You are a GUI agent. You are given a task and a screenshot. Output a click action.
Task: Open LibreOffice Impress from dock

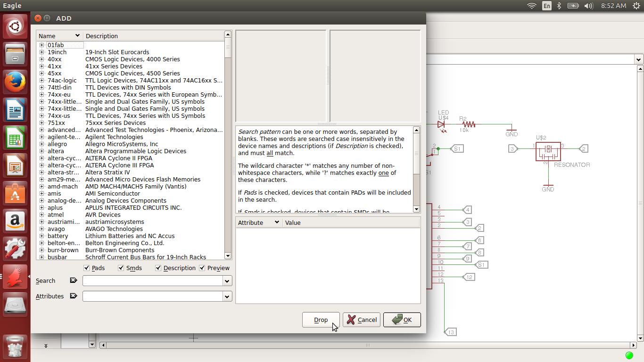pyautogui.click(x=15, y=166)
